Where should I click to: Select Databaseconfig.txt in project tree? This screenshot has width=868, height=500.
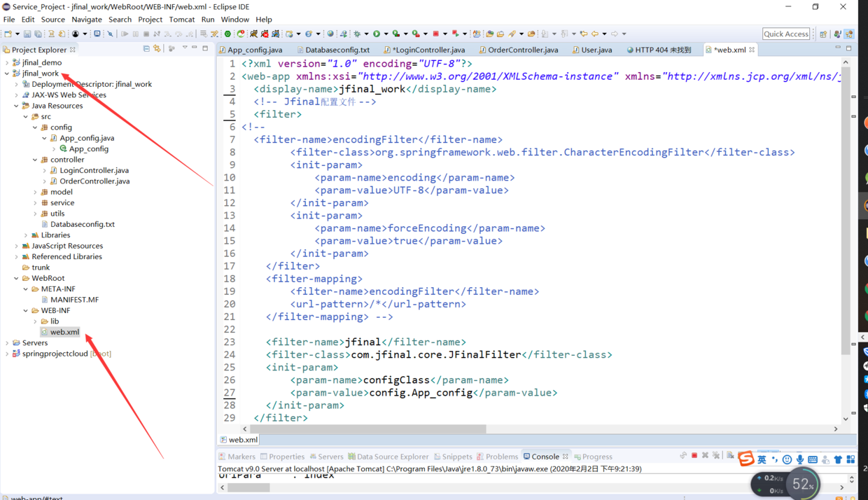[83, 224]
